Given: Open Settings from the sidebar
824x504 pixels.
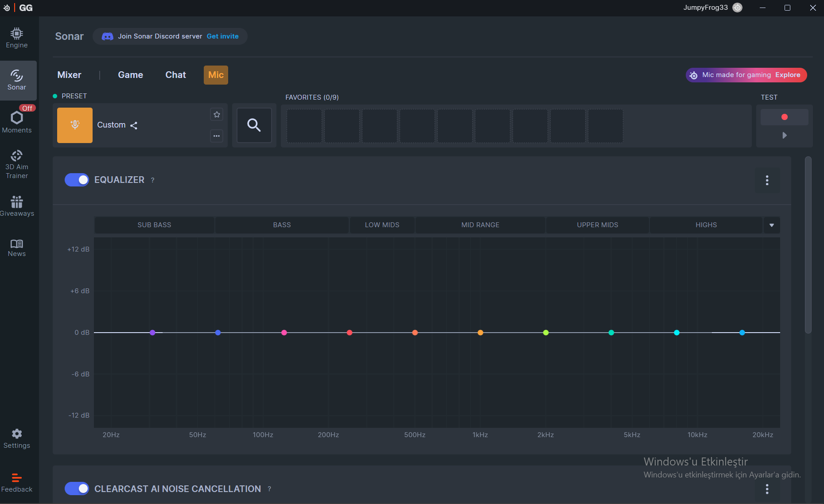Looking at the screenshot, I should click(x=17, y=438).
